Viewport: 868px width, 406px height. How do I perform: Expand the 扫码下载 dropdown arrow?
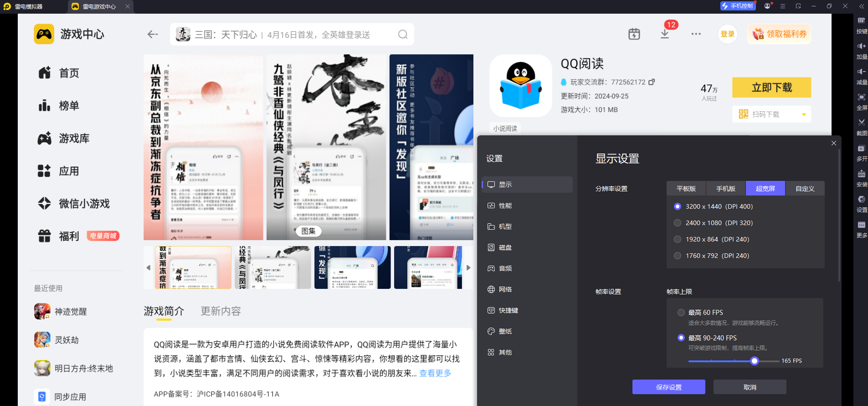pyautogui.click(x=804, y=114)
